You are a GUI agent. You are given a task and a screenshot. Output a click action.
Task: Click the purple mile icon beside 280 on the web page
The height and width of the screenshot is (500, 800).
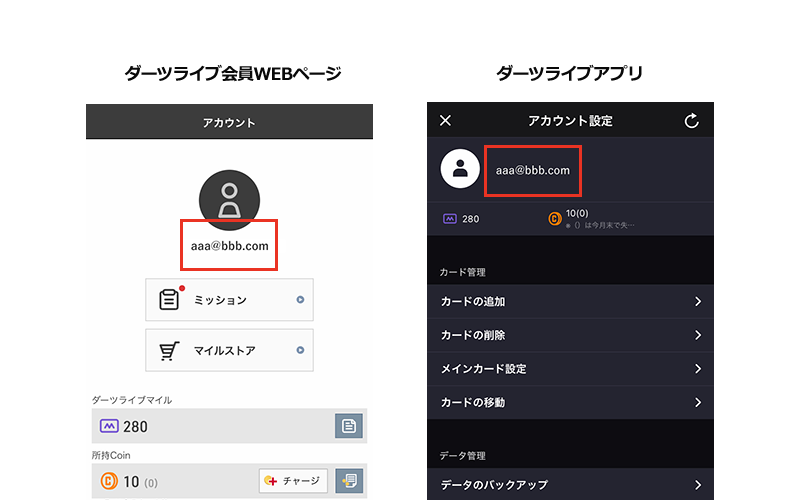(x=109, y=426)
